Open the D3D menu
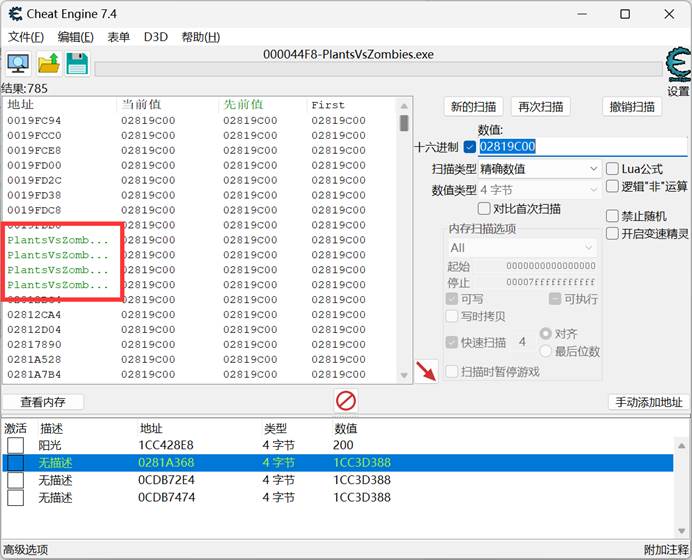Image resolution: width=692 pixels, height=560 pixels. 156,37
